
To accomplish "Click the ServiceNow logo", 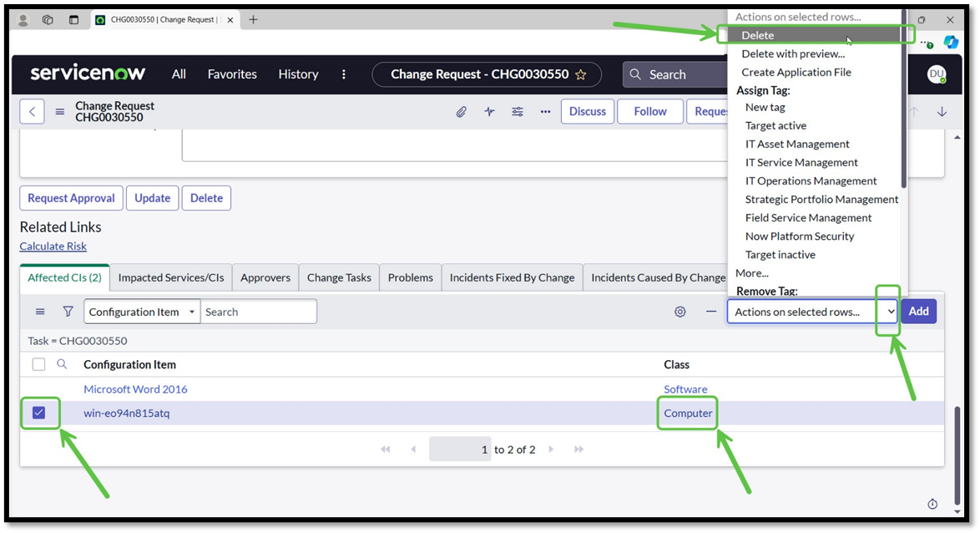I will (88, 74).
